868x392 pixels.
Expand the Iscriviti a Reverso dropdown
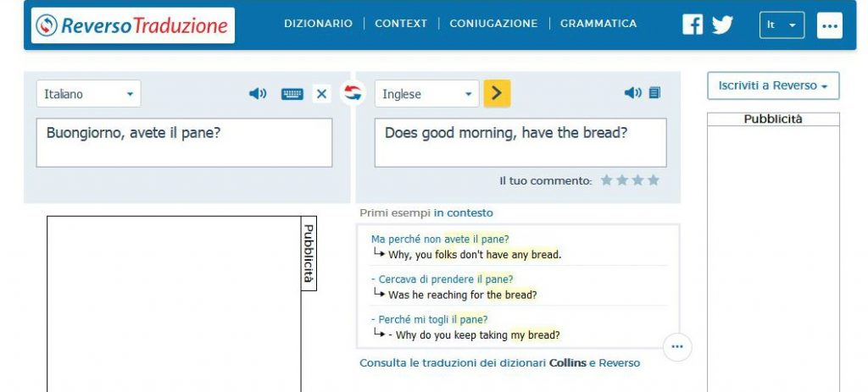tap(773, 86)
